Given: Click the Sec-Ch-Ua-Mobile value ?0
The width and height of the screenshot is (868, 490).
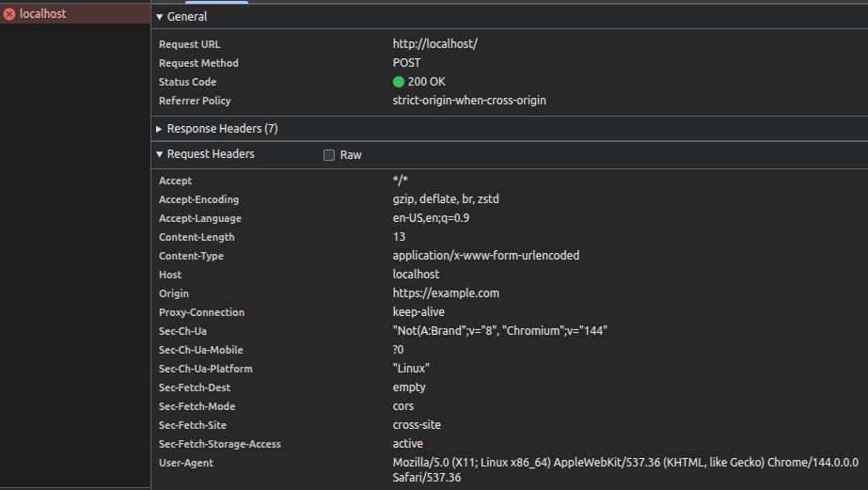Looking at the screenshot, I should pos(398,349).
